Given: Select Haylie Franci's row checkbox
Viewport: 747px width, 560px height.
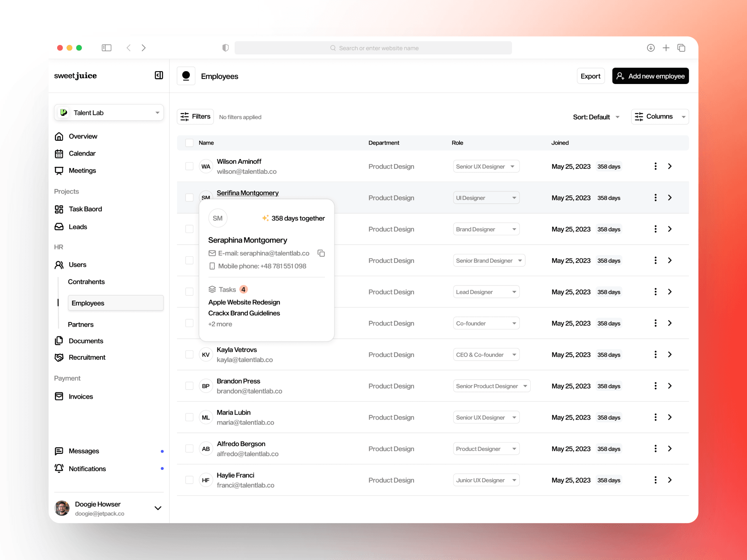Looking at the screenshot, I should (189, 480).
